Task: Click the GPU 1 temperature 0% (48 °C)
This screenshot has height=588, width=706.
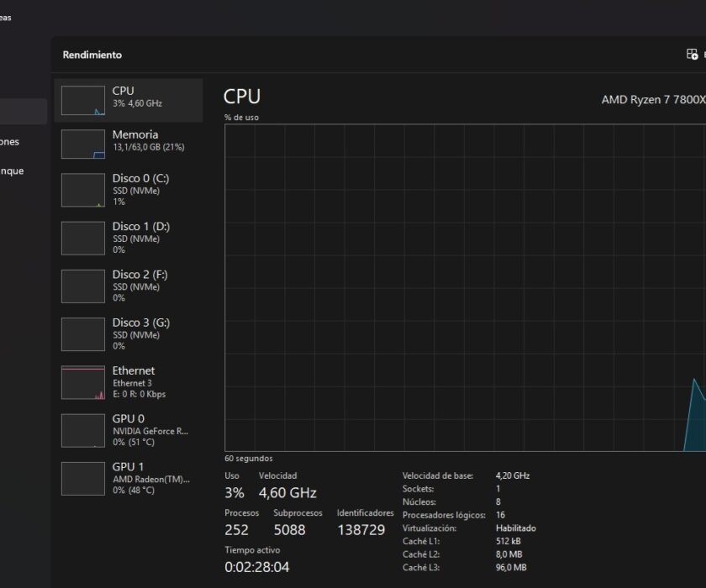Action: pos(134,491)
